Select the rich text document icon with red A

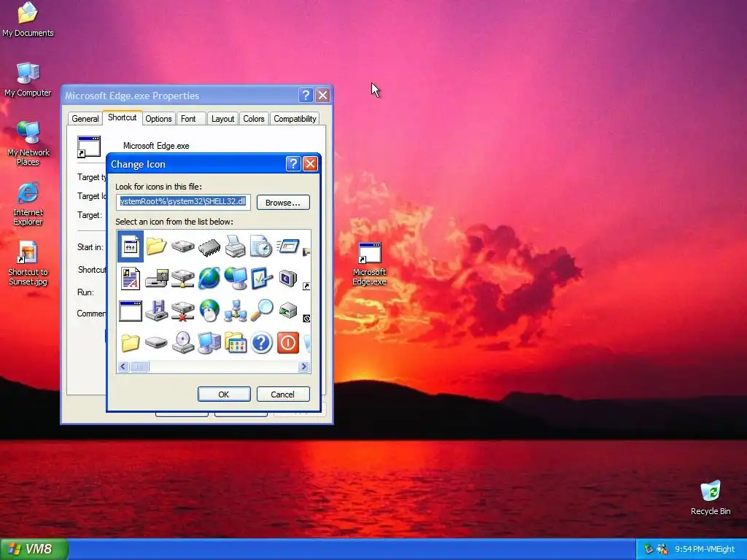[131, 279]
